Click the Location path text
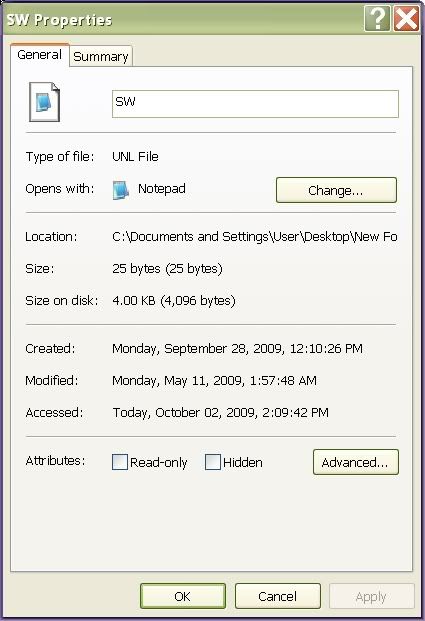Image resolution: width=425 pixels, height=621 pixels. pyautogui.click(x=255, y=236)
